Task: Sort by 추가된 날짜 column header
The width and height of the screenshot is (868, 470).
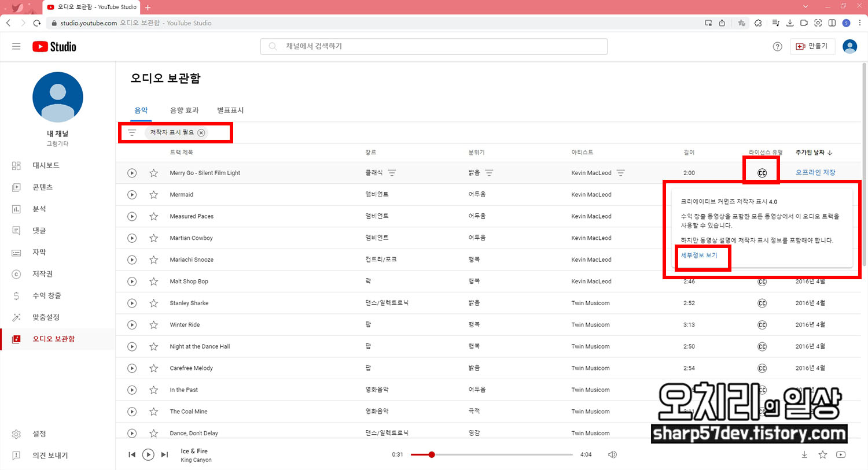Action: [x=814, y=153]
